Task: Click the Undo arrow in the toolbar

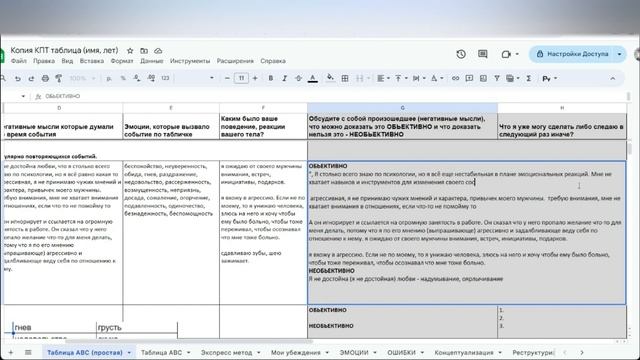Action: point(18,78)
